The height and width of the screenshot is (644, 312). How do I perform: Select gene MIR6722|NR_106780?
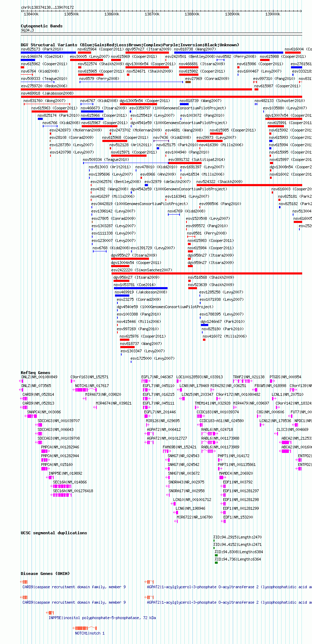click(195, 517)
